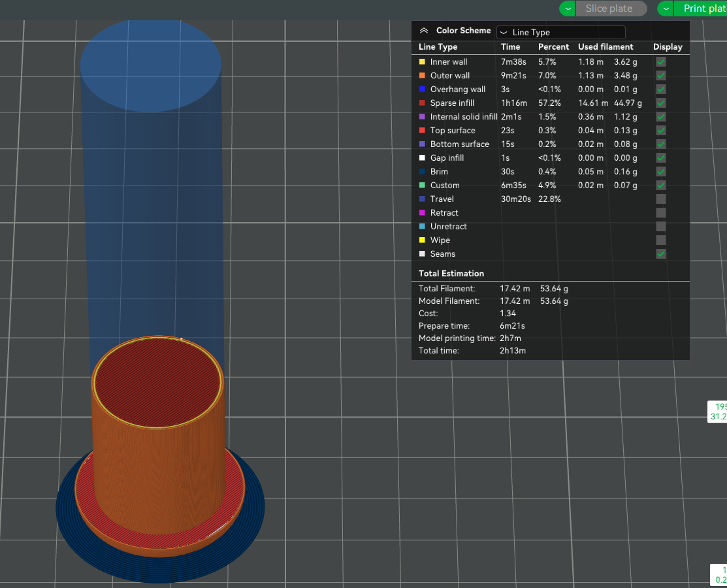Open the Slice plate dropdown arrow
This screenshot has width=727, height=588.
[x=567, y=8]
